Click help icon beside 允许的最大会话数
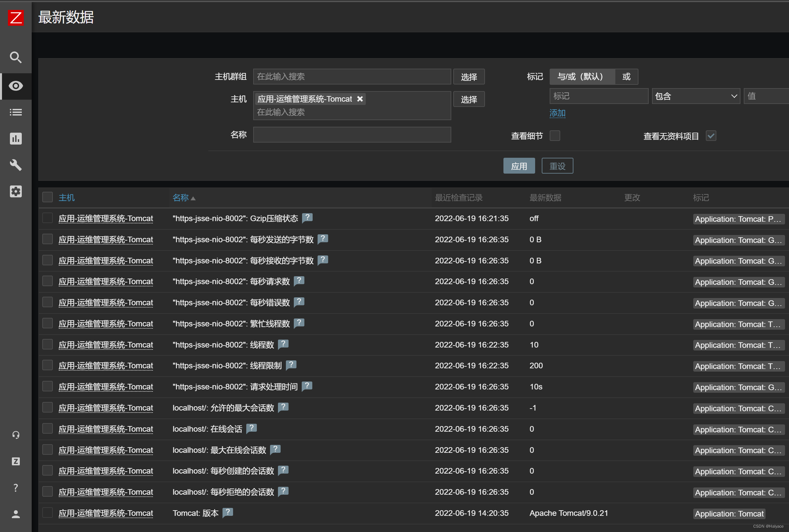Screen dimensions: 789x532 click(283, 407)
